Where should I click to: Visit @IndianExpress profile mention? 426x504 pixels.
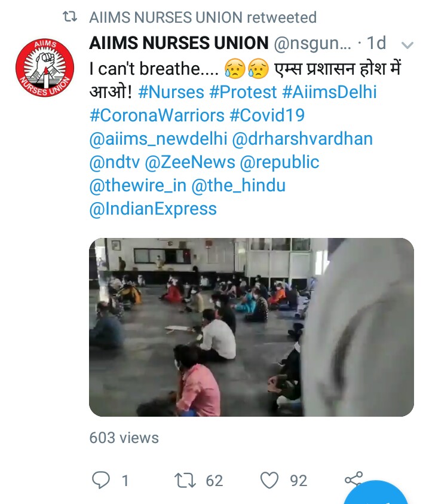[x=153, y=209]
